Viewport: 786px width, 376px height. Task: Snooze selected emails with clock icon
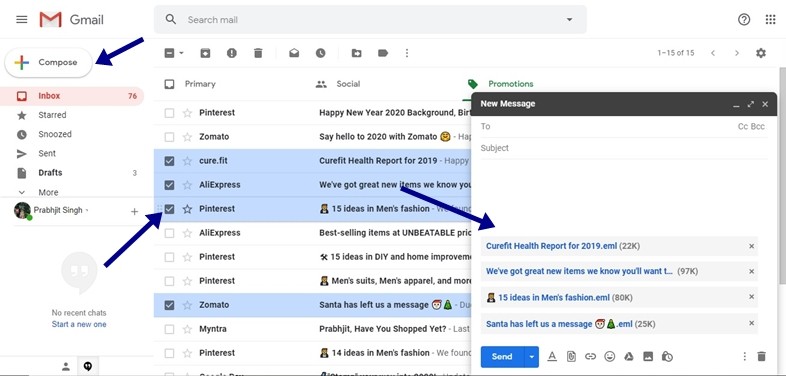(320, 53)
